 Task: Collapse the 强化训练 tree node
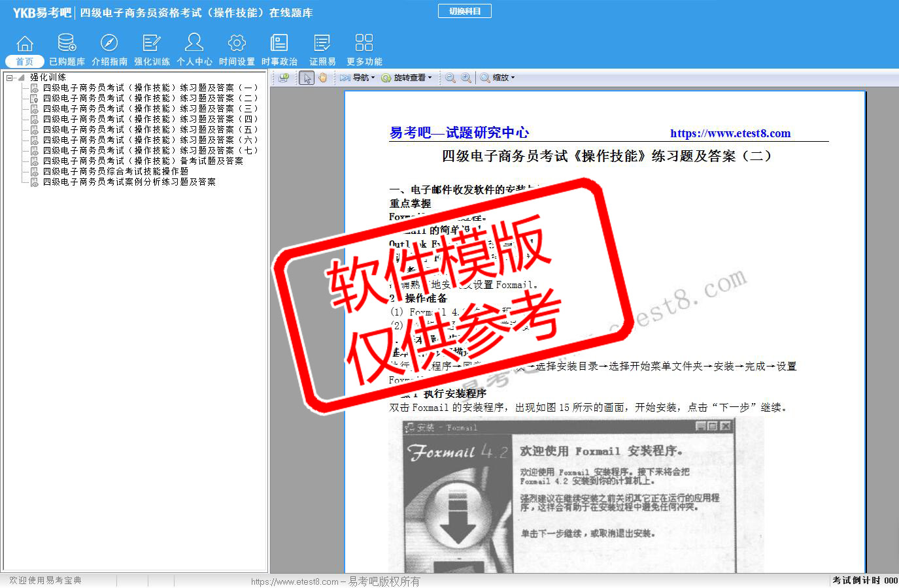pos(9,78)
